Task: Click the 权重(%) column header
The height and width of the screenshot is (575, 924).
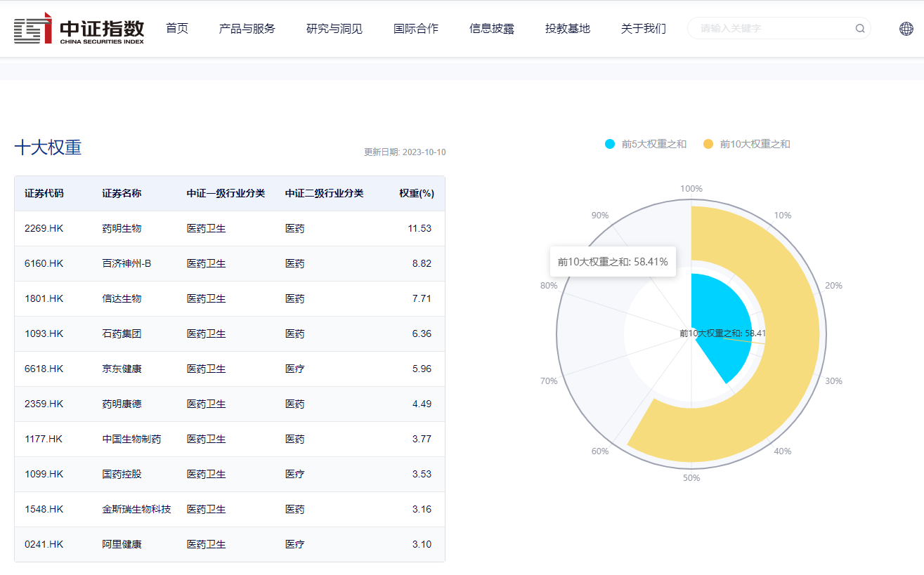Action: 417,193
